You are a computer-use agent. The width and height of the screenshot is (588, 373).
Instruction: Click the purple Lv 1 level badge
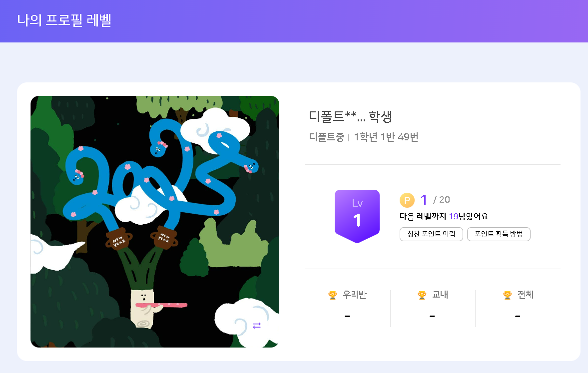click(x=357, y=216)
